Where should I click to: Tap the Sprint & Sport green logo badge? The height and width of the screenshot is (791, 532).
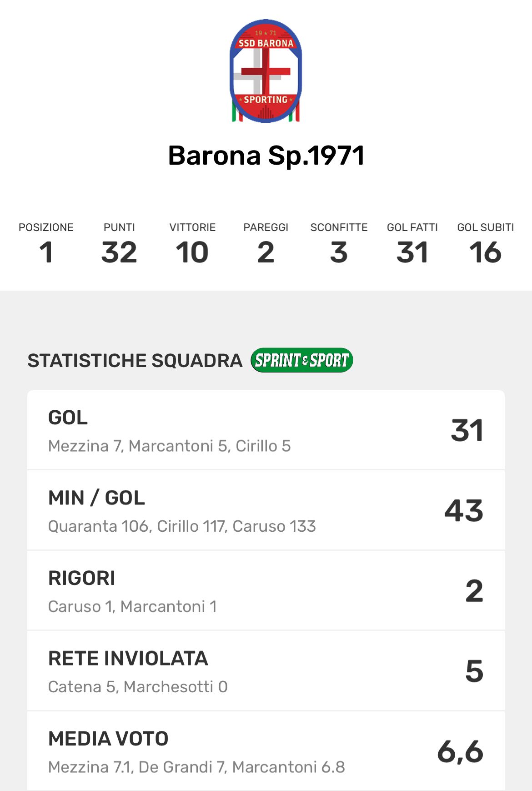point(302,360)
